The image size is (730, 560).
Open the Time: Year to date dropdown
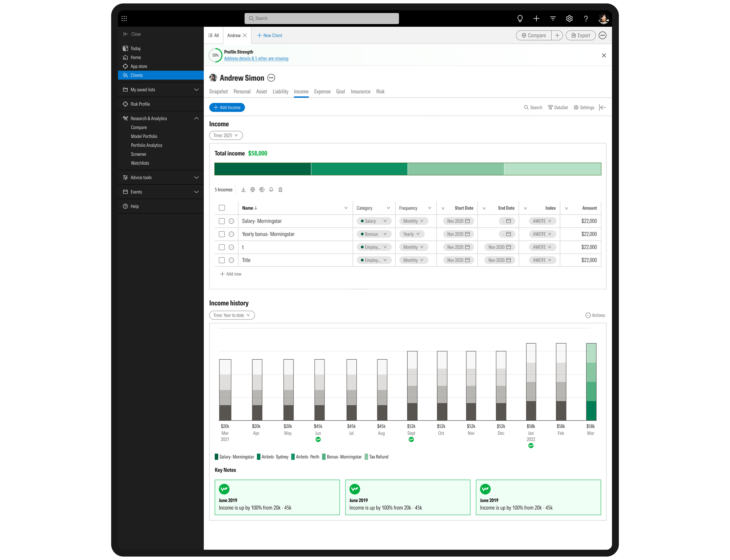coord(232,315)
